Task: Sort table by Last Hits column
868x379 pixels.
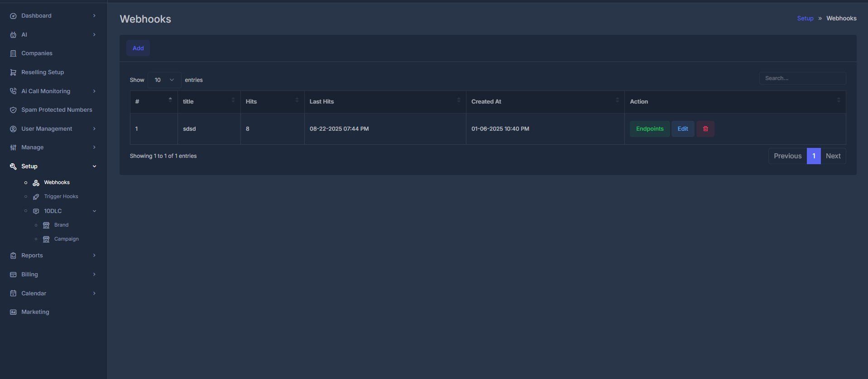Action: [385, 102]
